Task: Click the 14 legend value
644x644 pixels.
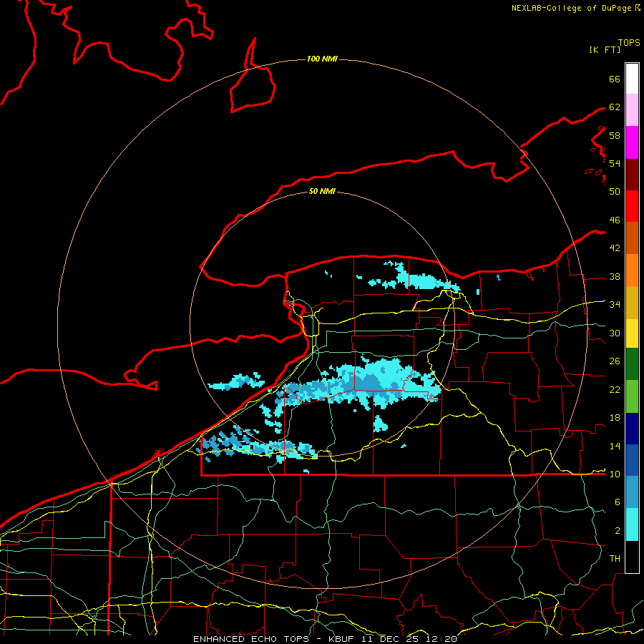Action: click(615, 446)
